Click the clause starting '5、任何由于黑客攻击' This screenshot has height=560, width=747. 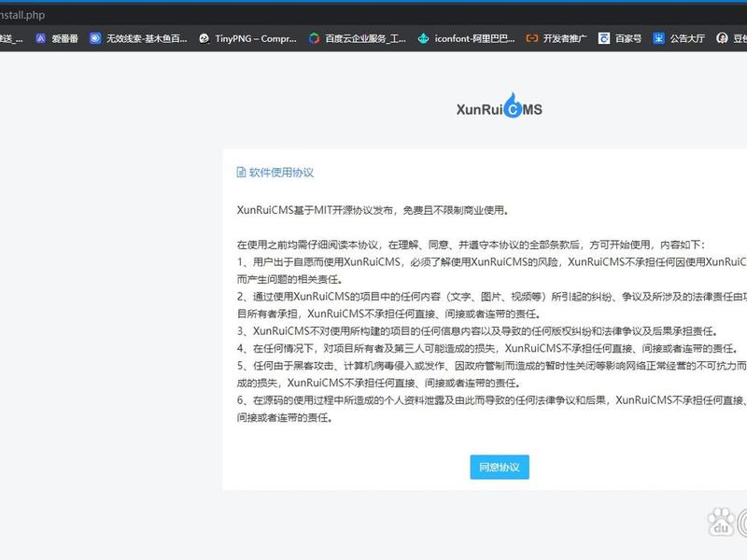pyautogui.click(x=492, y=374)
